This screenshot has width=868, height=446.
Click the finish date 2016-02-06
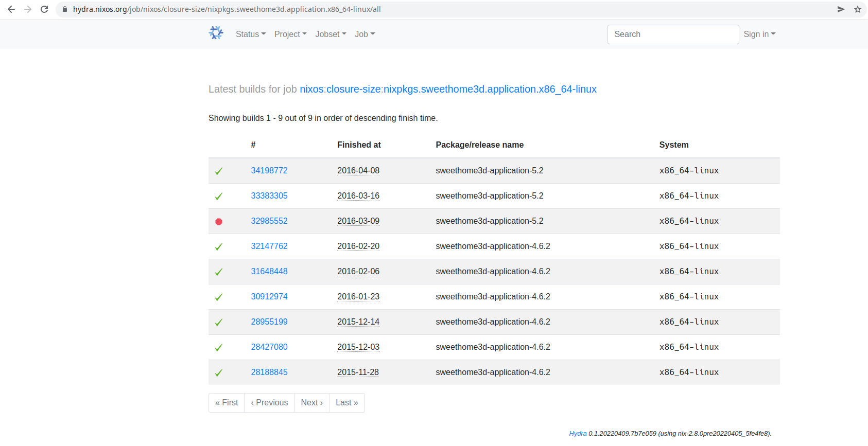[x=358, y=271]
